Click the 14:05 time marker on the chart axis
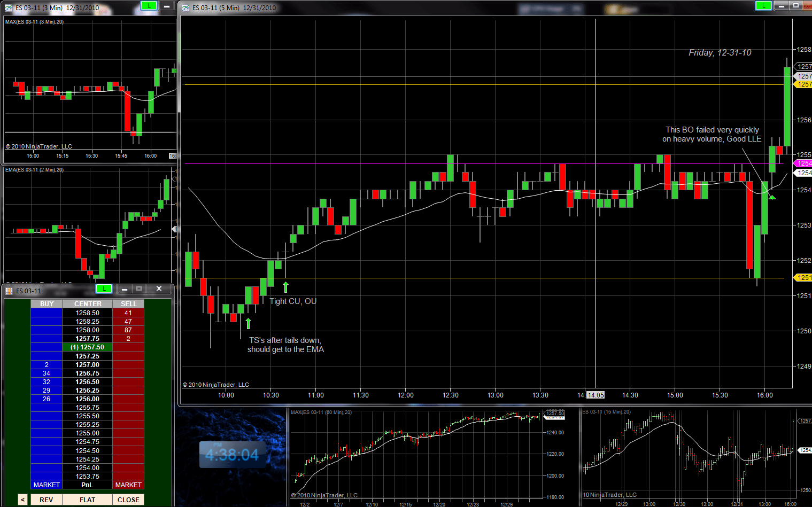The height and width of the screenshot is (507, 812). 596,395
